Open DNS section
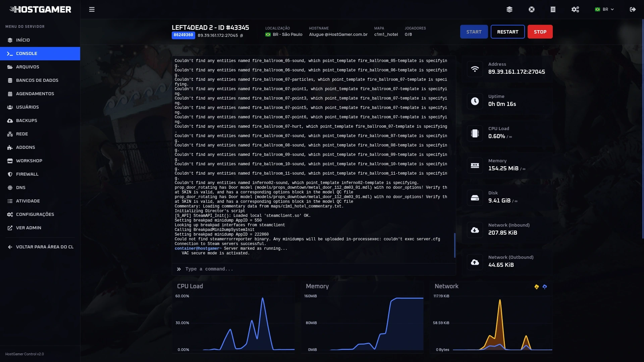This screenshot has width=644, height=362. coord(40,188)
